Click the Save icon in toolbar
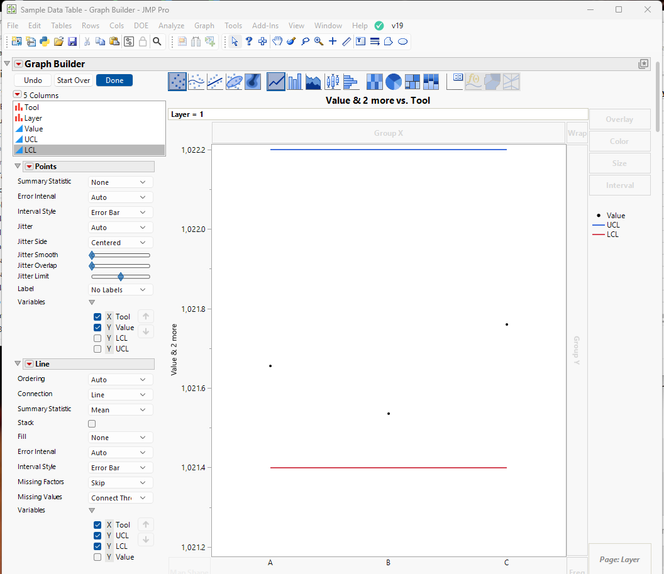664x574 pixels. click(72, 42)
